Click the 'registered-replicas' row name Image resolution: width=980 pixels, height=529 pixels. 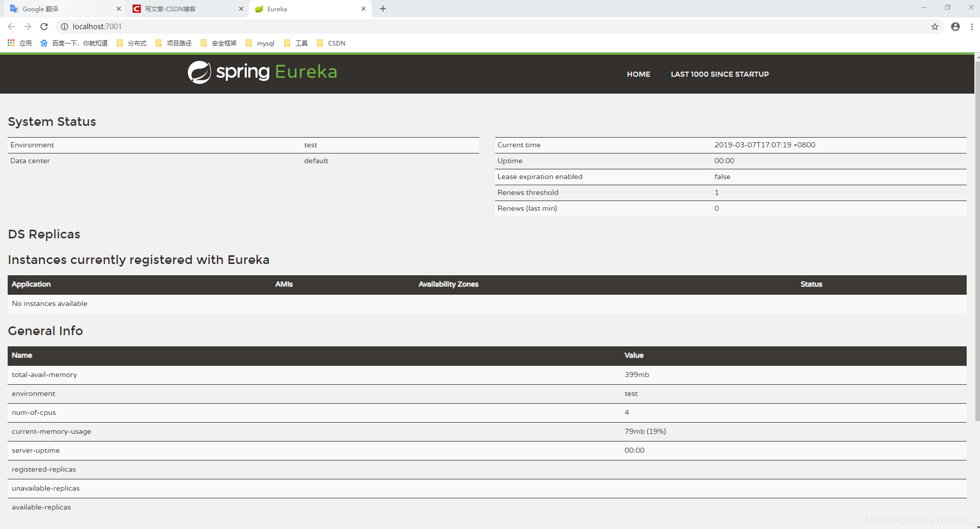coord(44,469)
